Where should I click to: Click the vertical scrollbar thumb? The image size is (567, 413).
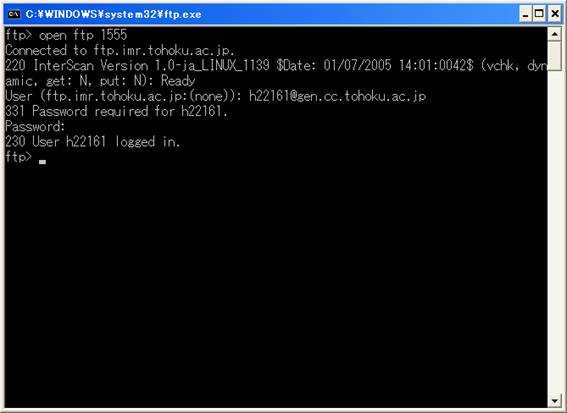coord(554,56)
